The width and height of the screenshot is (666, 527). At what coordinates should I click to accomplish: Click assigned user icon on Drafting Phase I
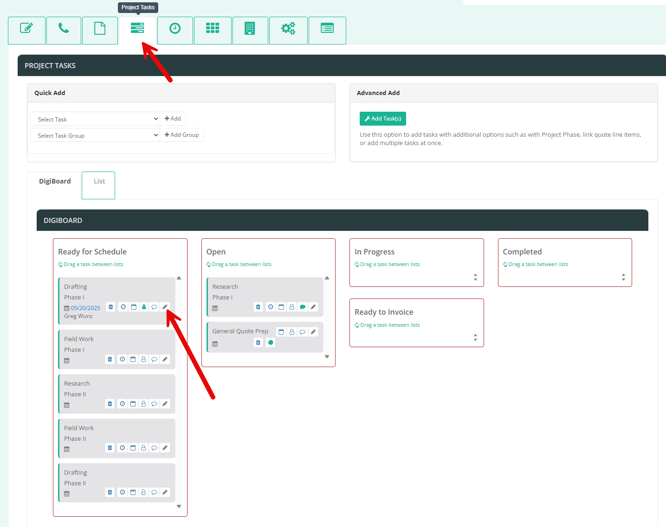tap(143, 307)
